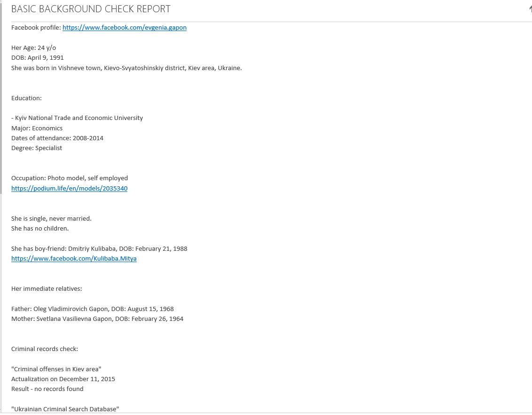Open the Facebook profile link for evgenia.gapon
The width and height of the screenshot is (532, 415).
point(124,28)
